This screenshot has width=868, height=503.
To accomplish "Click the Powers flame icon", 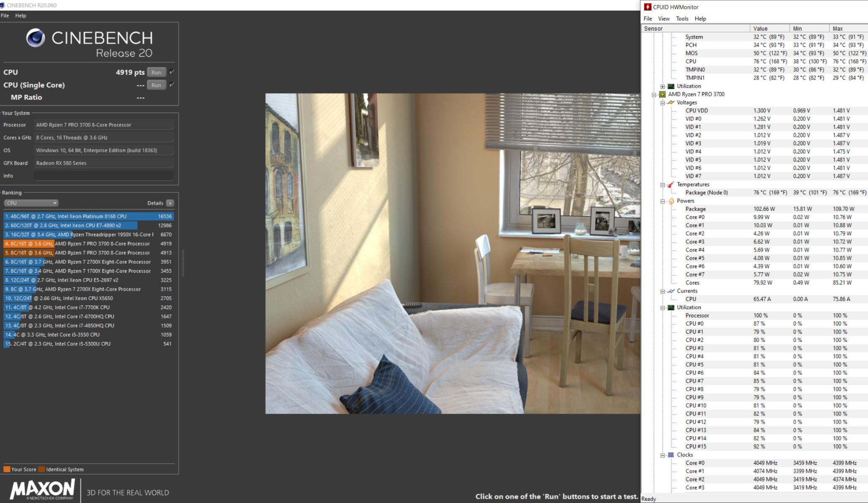I will (x=671, y=201).
